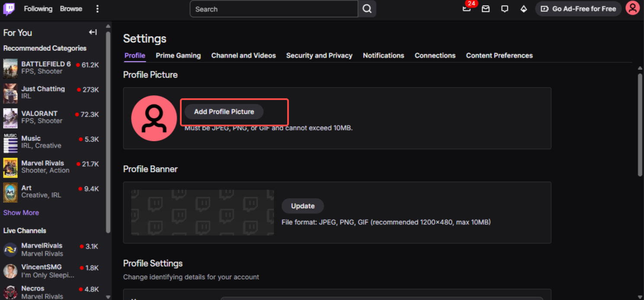Collapse the For You sidebar
Viewport: 644px width, 300px height.
pos(93,32)
